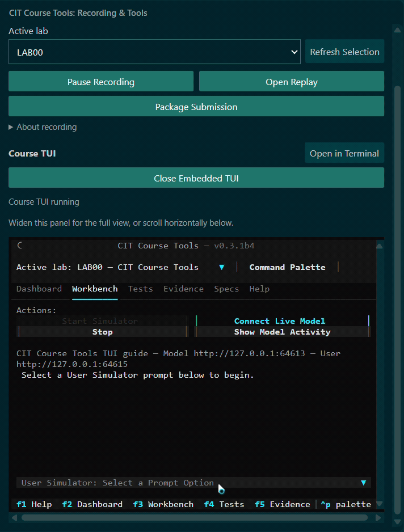Viewport: 404px width, 532px height.
Task: Click the panel's top scroll-up arrow
Action: 397,30
